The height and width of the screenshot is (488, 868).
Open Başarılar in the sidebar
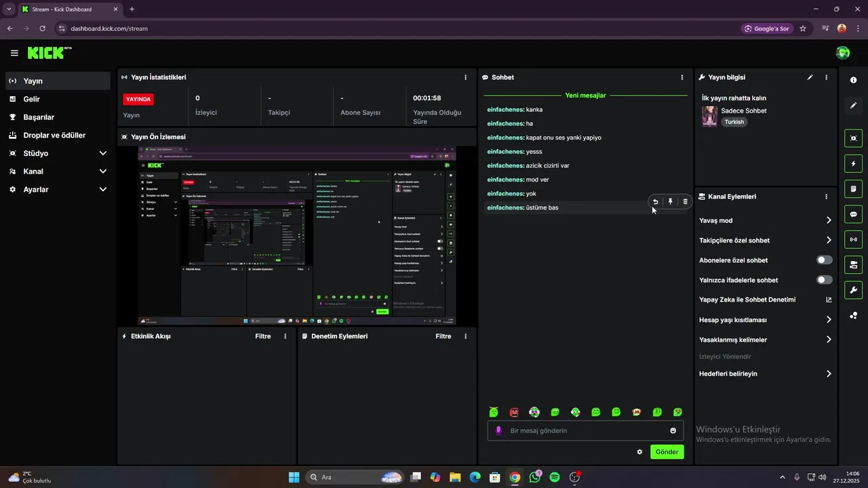pyautogui.click(x=58, y=117)
